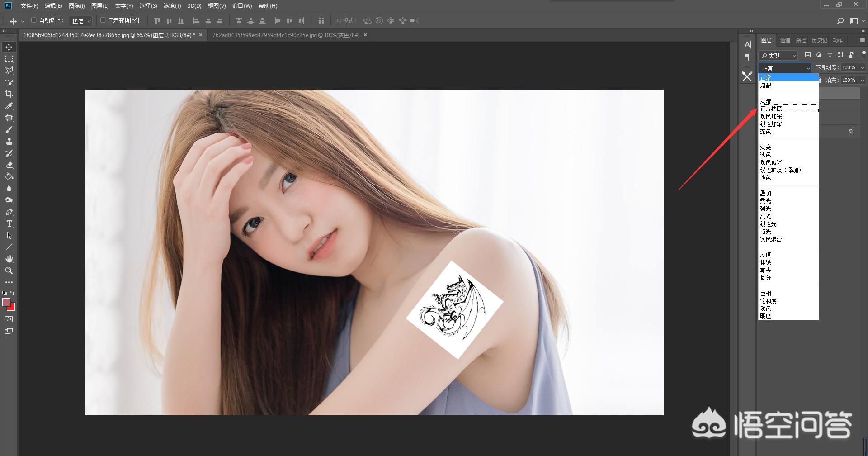Select the Eraser tool
The height and width of the screenshot is (456, 868).
click(x=9, y=165)
